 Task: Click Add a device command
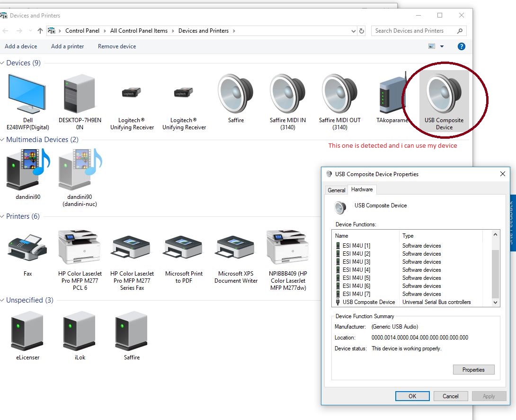21,46
